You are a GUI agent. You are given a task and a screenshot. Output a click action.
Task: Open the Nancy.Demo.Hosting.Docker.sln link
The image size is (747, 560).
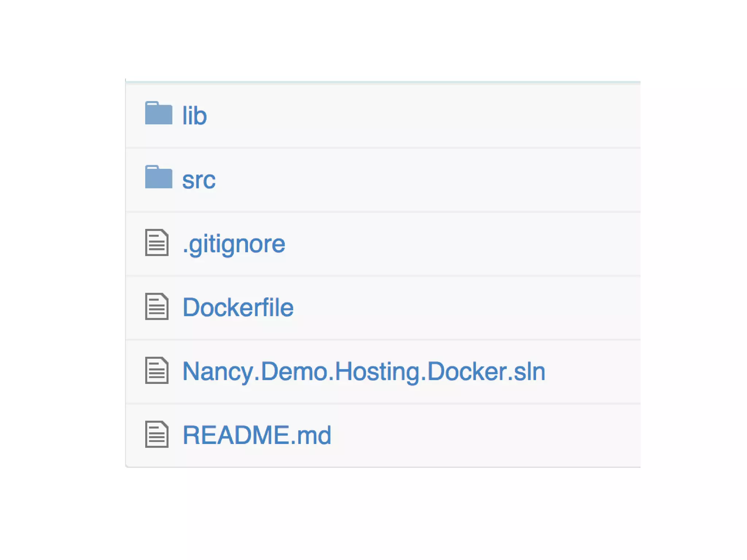[x=364, y=372]
